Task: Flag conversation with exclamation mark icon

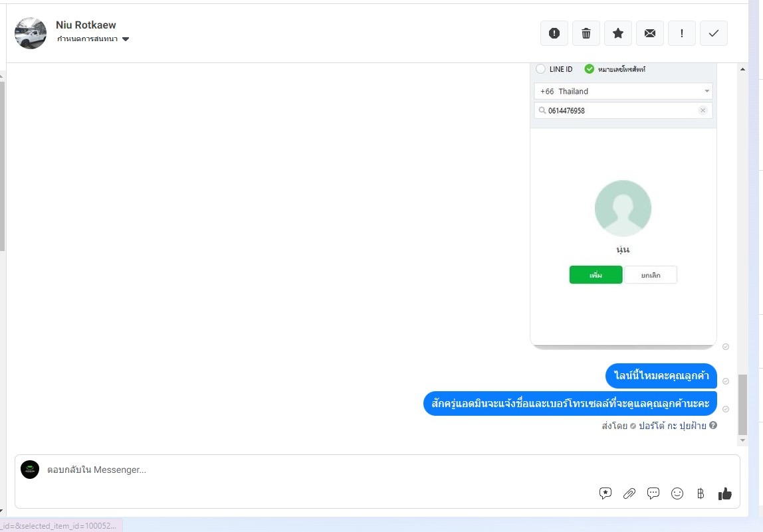Action: point(682,33)
